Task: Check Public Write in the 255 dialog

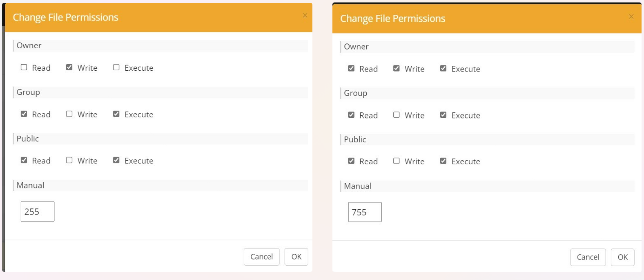Action: pyautogui.click(x=69, y=160)
